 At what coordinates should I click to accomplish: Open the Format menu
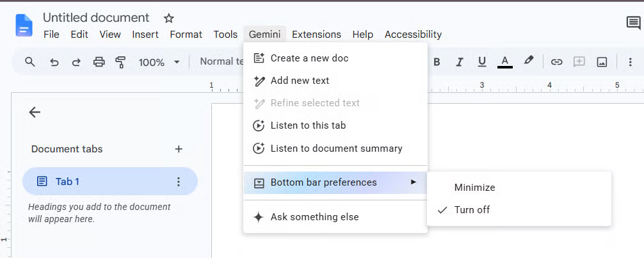(x=186, y=35)
